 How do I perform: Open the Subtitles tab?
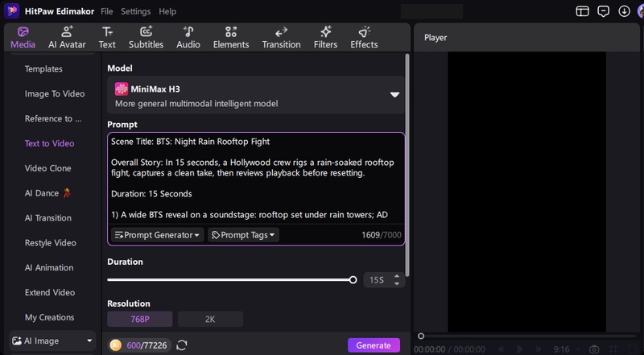pos(147,38)
